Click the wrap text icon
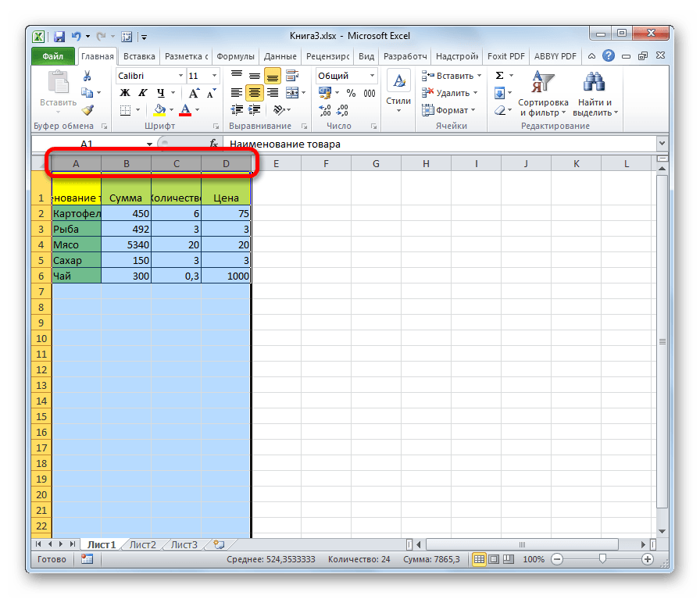 coord(292,76)
